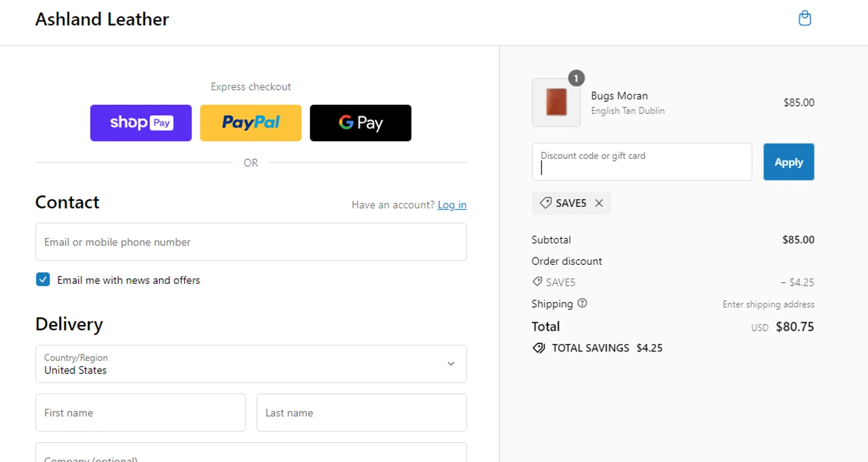Click the item quantity badge on the thumbnail
Screen dimensions: 868x462
(576, 78)
